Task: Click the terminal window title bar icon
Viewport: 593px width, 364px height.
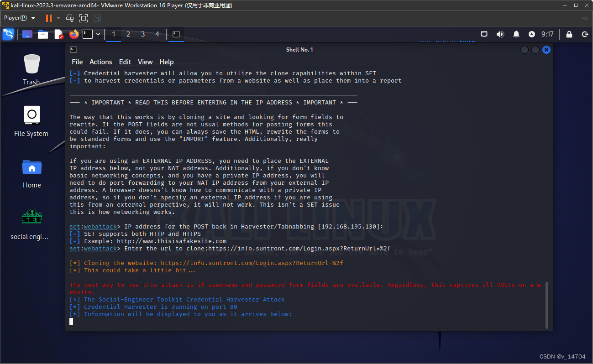Action: click(73, 50)
